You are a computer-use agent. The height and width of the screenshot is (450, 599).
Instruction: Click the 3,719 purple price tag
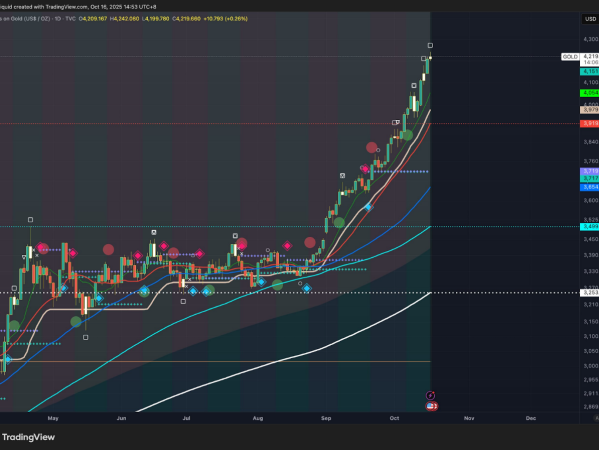click(589, 171)
